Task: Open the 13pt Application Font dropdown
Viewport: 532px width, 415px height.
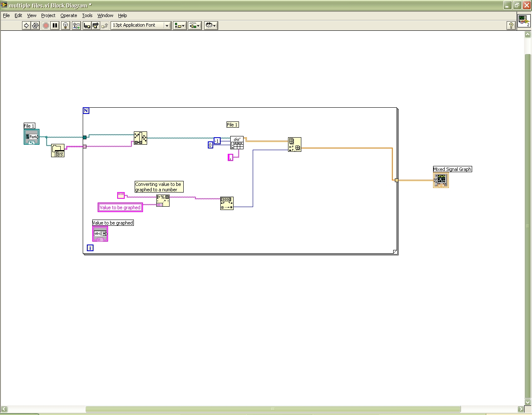Action: 141,25
